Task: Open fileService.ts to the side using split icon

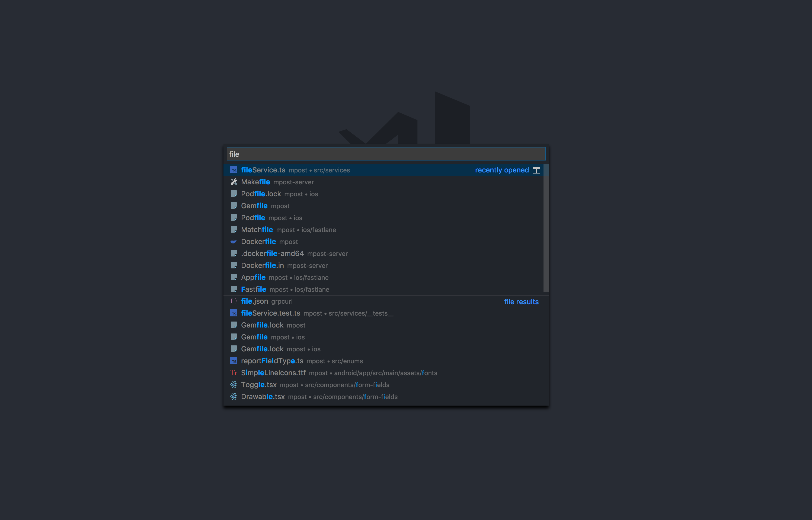Action: pos(537,170)
